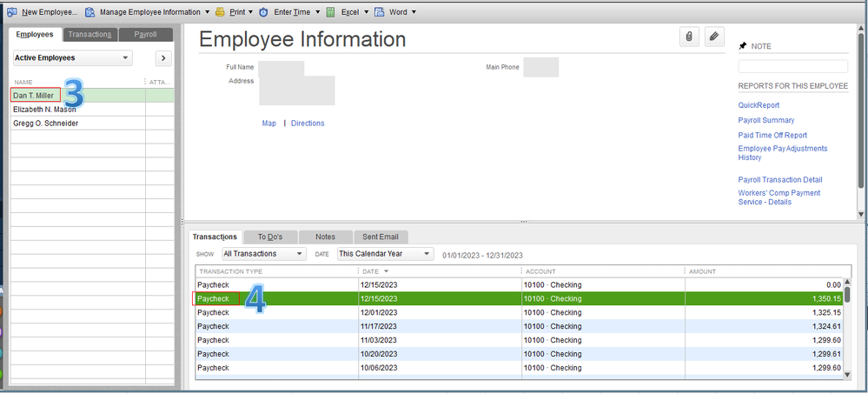The image size is (868, 394).
Task: Select the 11/17/2023 paycheck date cell
Action: click(x=380, y=326)
